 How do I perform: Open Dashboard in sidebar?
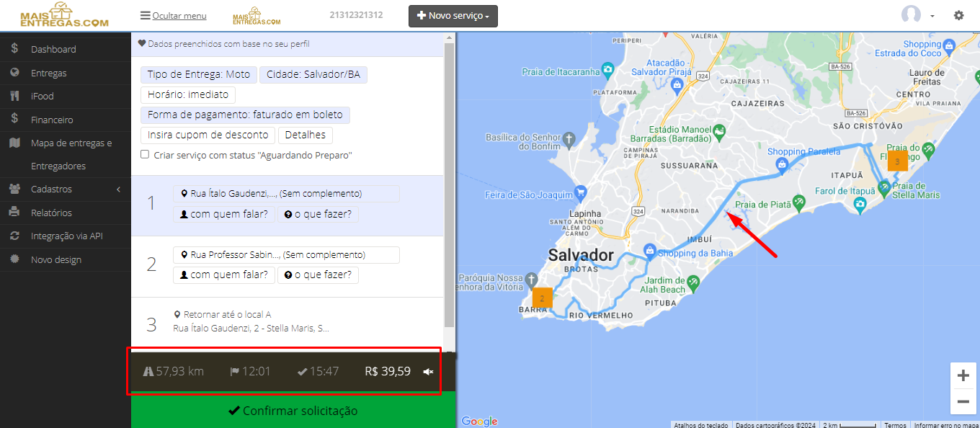point(66,49)
